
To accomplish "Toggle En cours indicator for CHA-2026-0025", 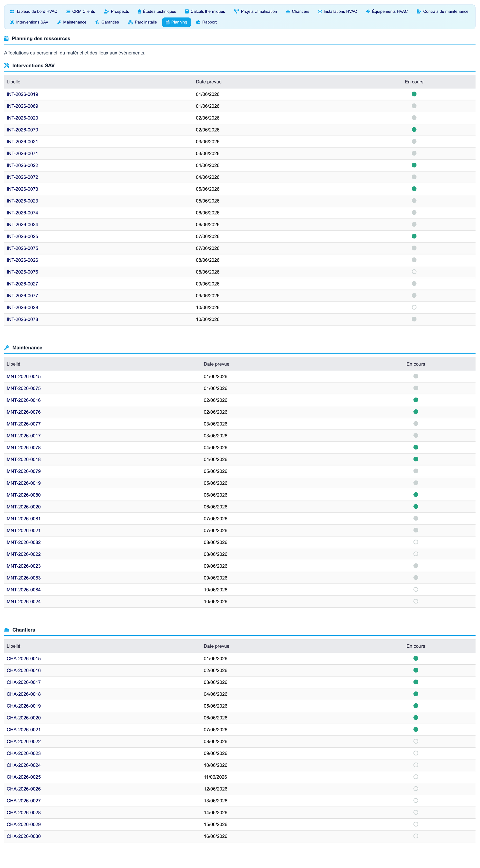I will pyautogui.click(x=416, y=777).
